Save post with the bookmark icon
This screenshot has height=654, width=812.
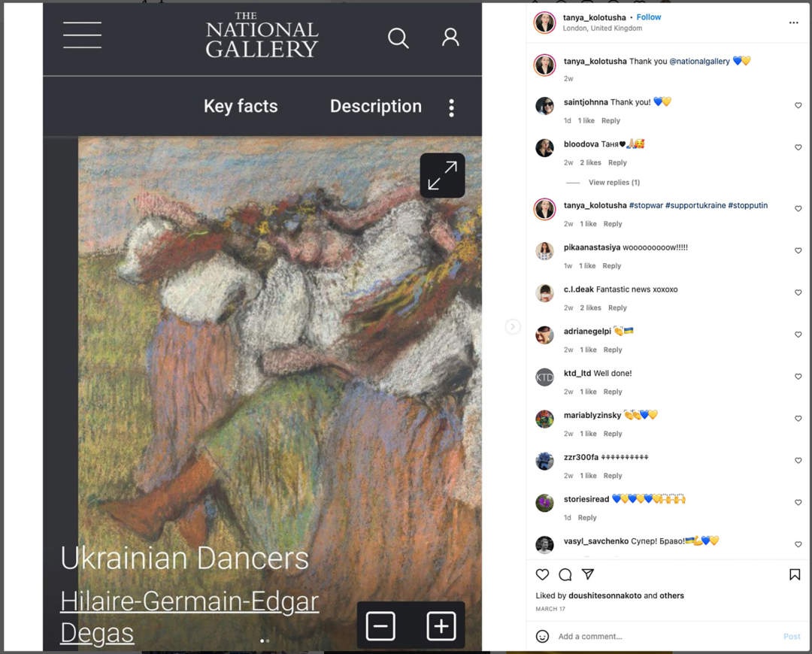[795, 574]
